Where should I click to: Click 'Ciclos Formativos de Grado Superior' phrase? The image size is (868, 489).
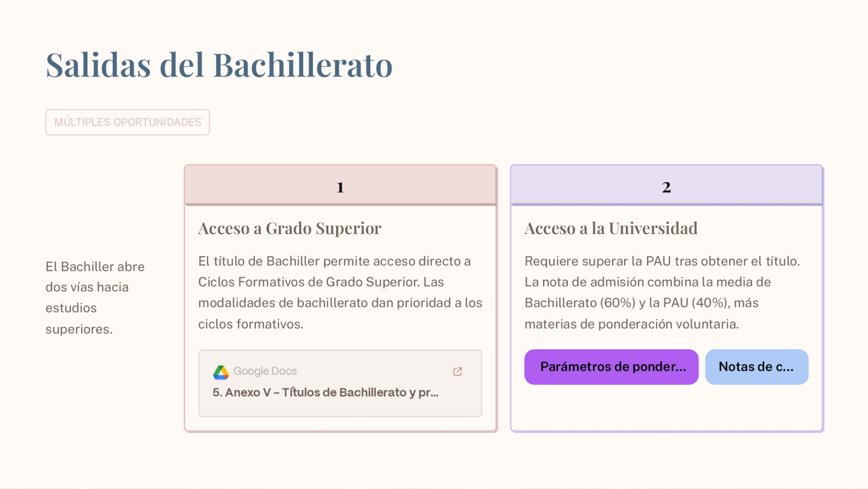click(309, 282)
